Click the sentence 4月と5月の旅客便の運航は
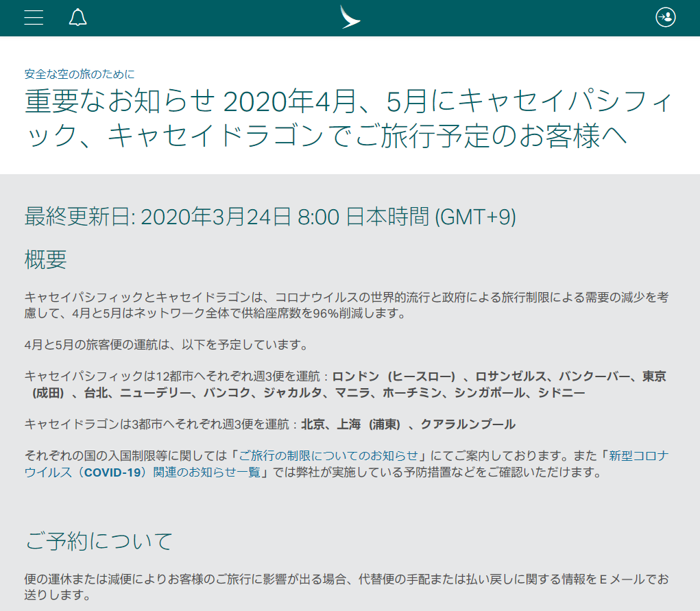This screenshot has height=611, width=700. click(166, 345)
